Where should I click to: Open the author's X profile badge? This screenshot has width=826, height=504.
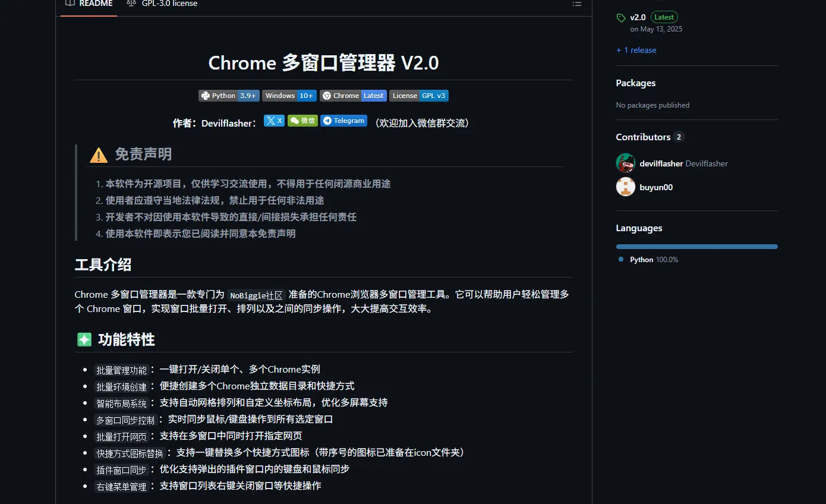coord(273,120)
